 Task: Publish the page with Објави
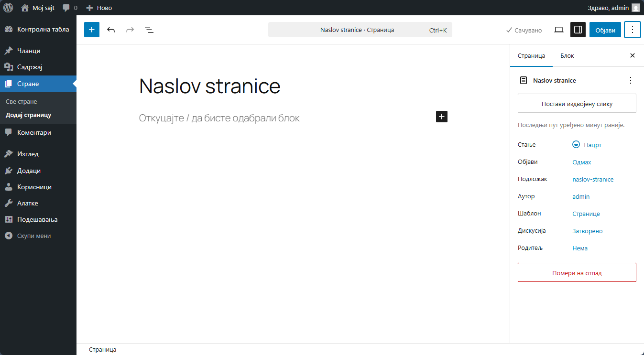click(605, 29)
